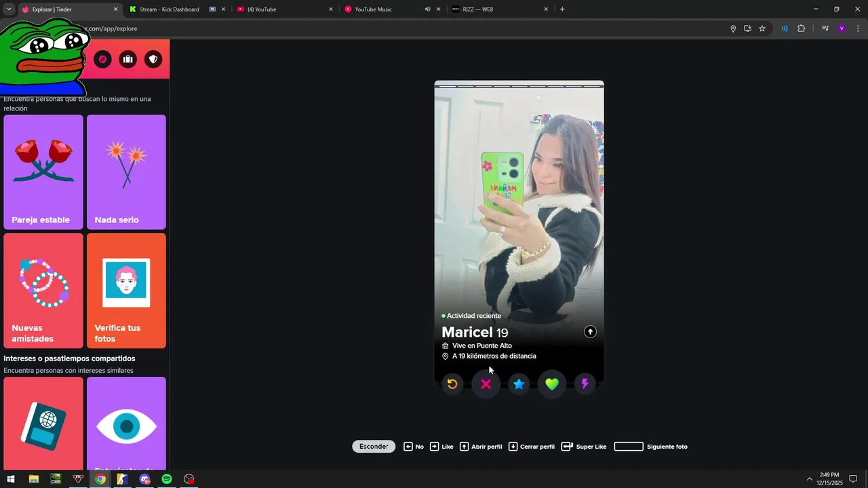This screenshot has width=868, height=488.
Task: Open the Nuevas amistades category card
Action: [43, 291]
